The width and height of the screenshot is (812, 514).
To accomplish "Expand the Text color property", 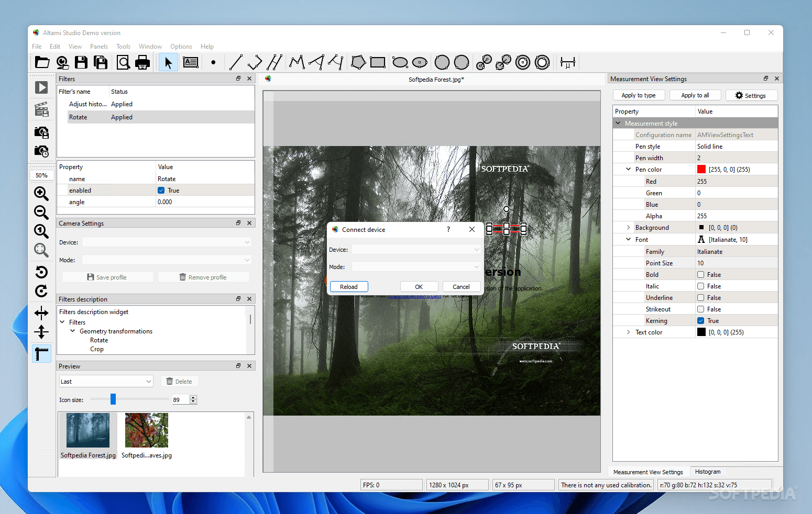I will coord(628,332).
